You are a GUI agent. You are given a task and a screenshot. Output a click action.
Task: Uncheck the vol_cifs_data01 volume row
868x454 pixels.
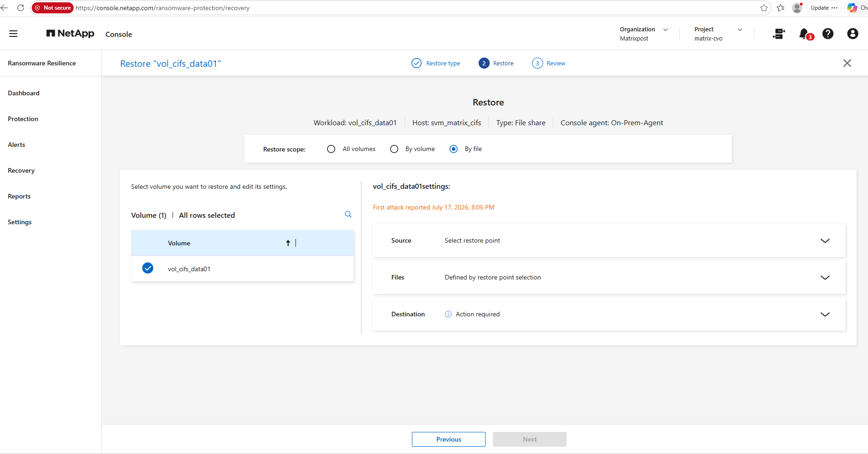(148, 268)
